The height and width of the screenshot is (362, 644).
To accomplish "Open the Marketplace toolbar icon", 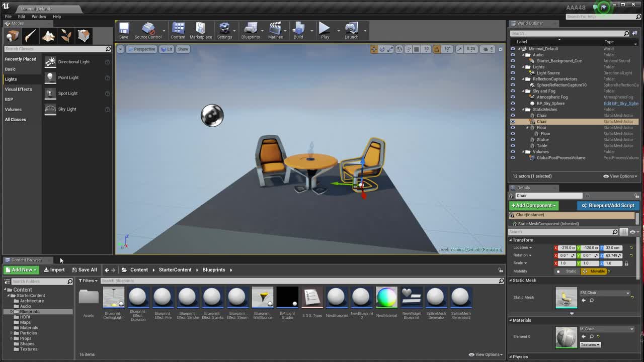I will tap(201, 31).
